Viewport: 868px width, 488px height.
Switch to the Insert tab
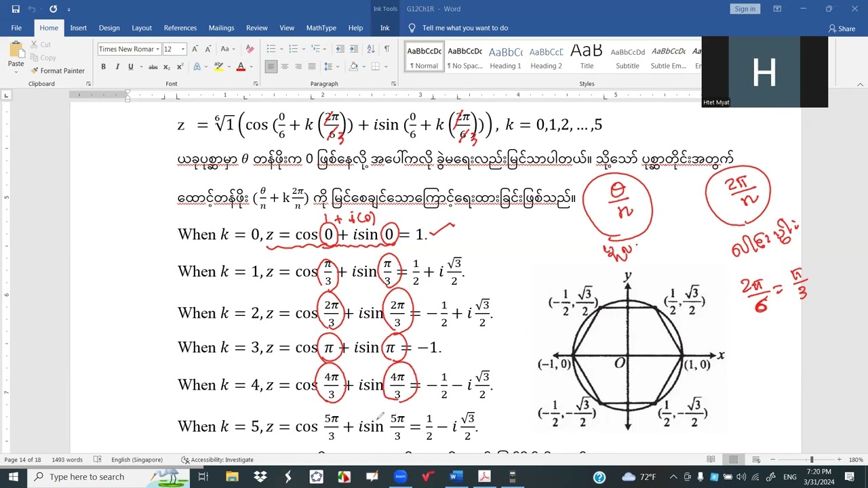(x=78, y=28)
